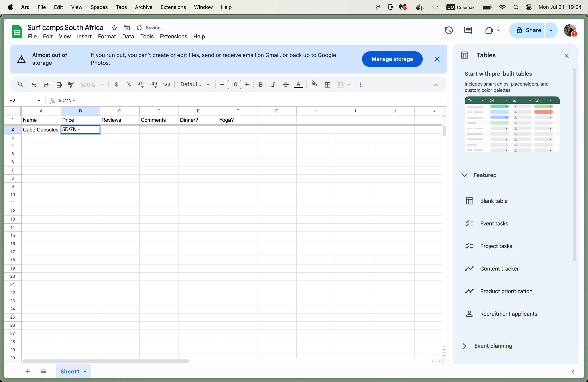Screen dimensions: 588x382
Task: Open the comments panel icon
Action: [x=468, y=30]
